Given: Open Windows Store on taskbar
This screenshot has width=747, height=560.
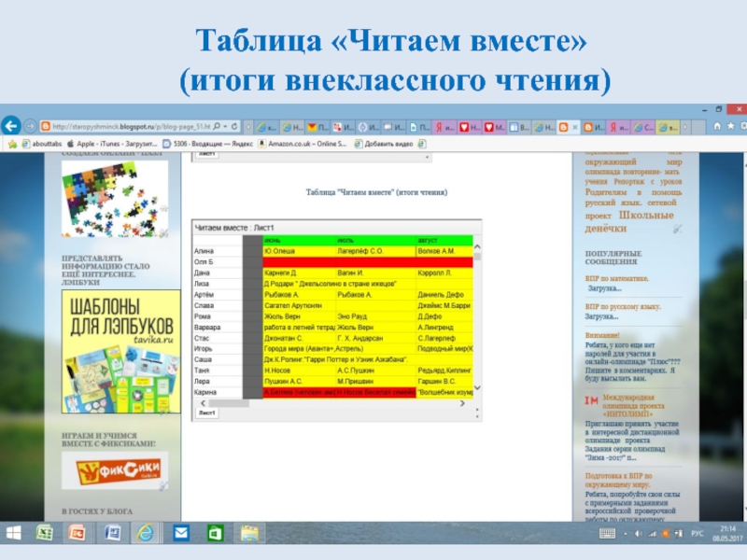Looking at the screenshot, I should coord(215,533).
